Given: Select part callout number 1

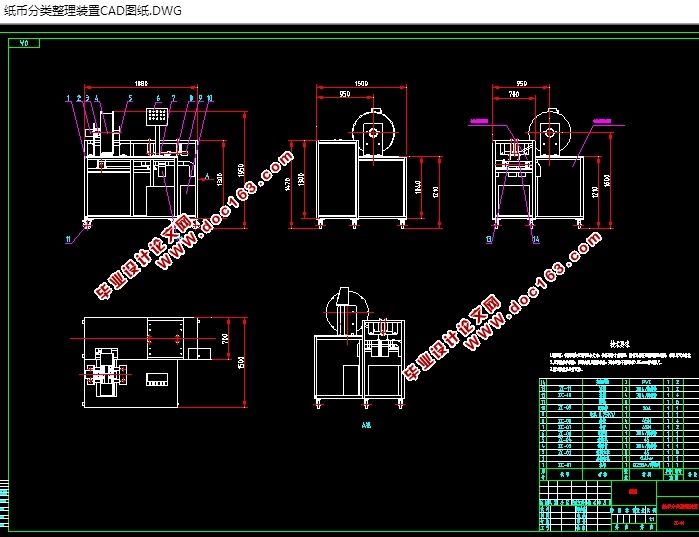Looking at the screenshot, I should pyautogui.click(x=68, y=98).
